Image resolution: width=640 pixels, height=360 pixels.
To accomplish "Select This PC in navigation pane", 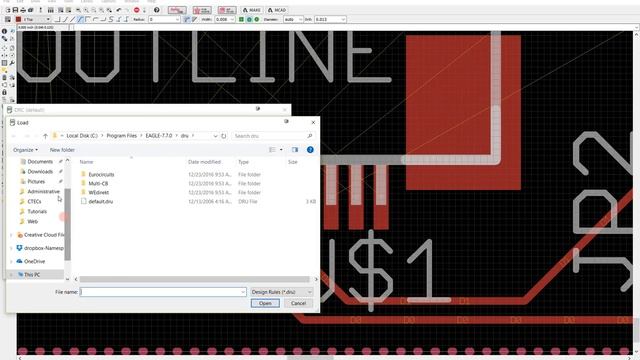I will (32, 275).
